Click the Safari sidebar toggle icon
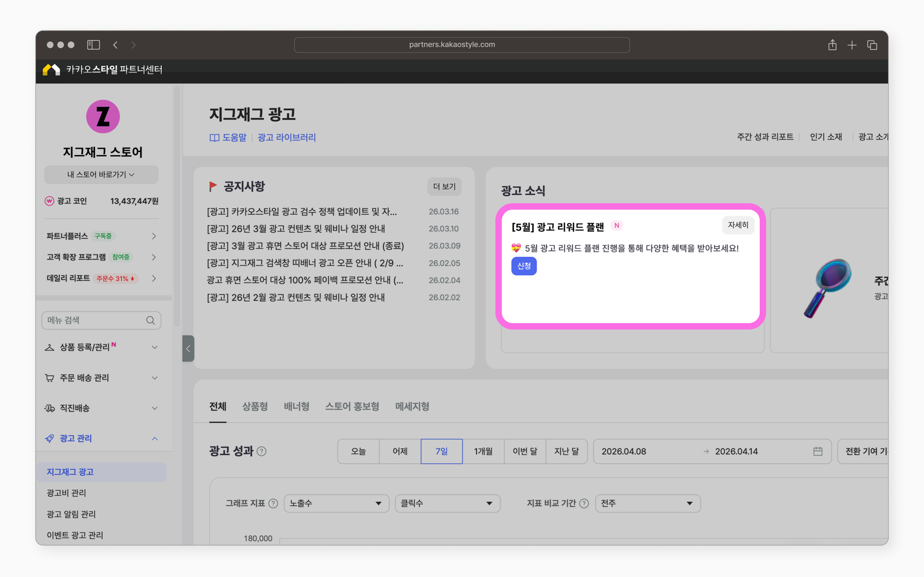924x577 pixels. (93, 45)
